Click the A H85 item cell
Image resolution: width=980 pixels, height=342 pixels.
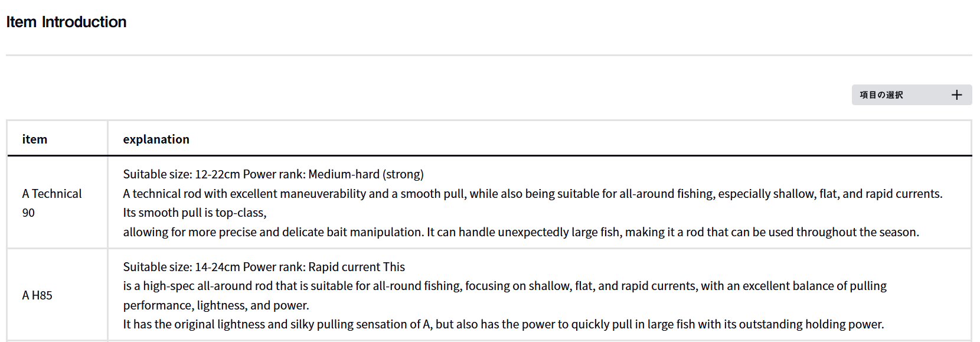coord(37,295)
